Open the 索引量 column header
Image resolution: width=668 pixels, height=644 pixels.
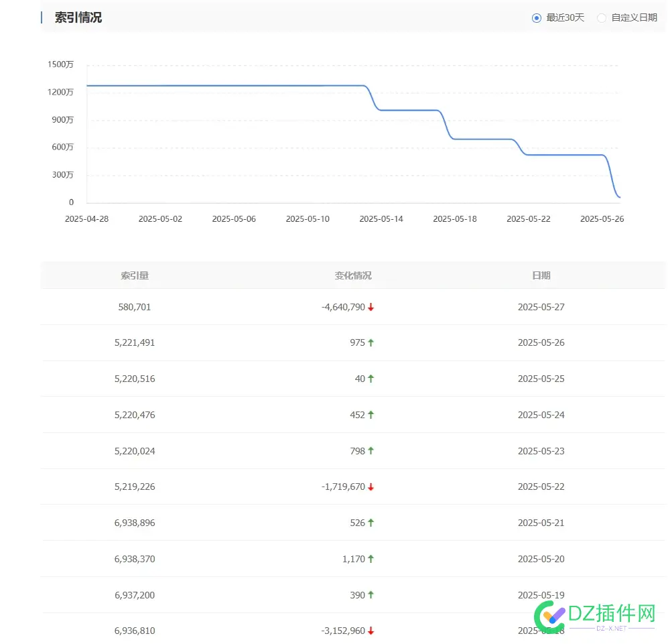click(x=135, y=275)
